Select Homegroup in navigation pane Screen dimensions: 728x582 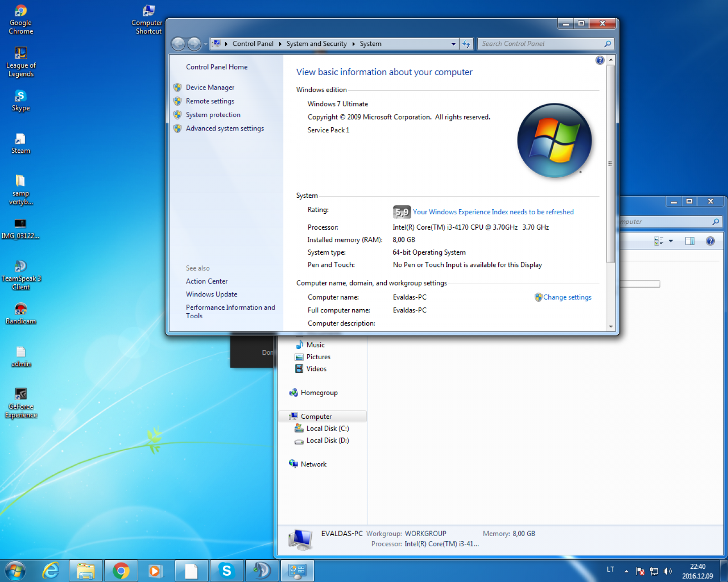coord(319,392)
